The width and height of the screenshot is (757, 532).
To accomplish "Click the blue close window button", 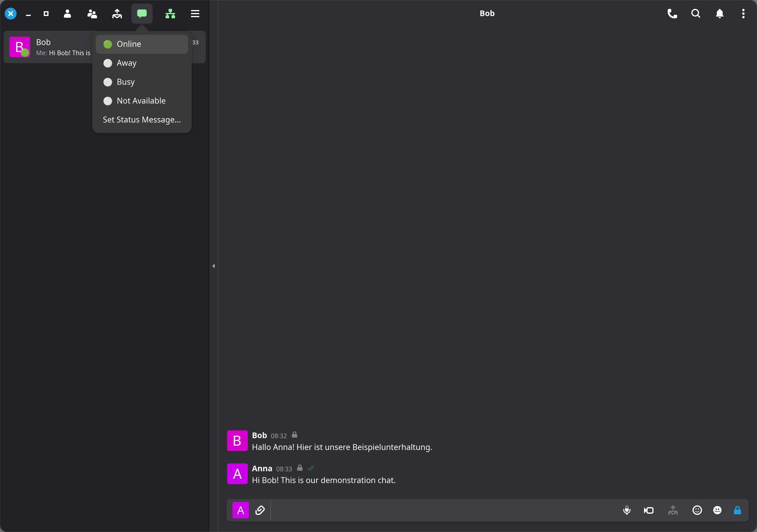I will 11,14.
